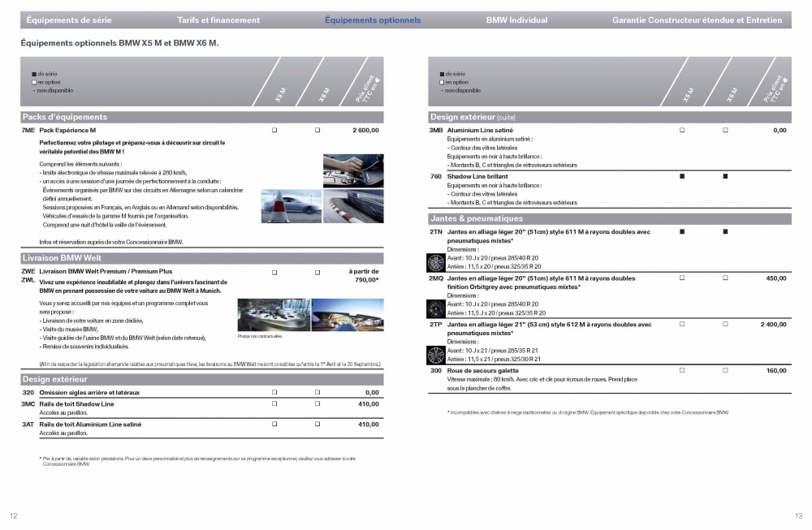Click the Pack Expérience M title
Screen dimensions: 812x530
point(67,131)
